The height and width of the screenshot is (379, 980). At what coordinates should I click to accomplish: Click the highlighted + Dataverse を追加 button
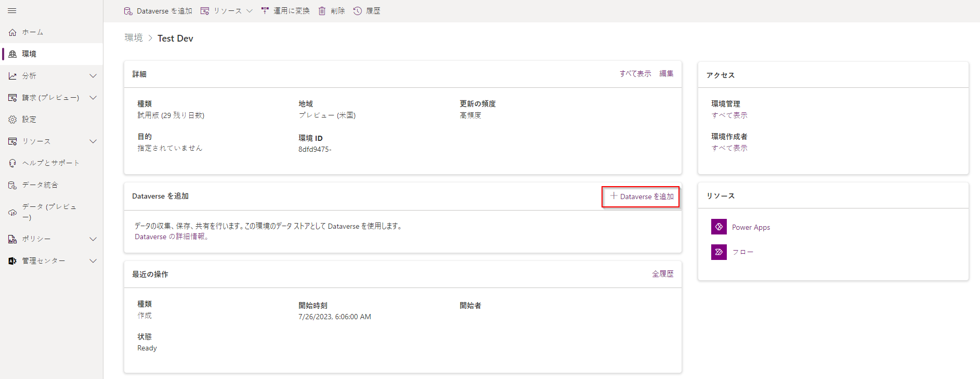tap(641, 197)
